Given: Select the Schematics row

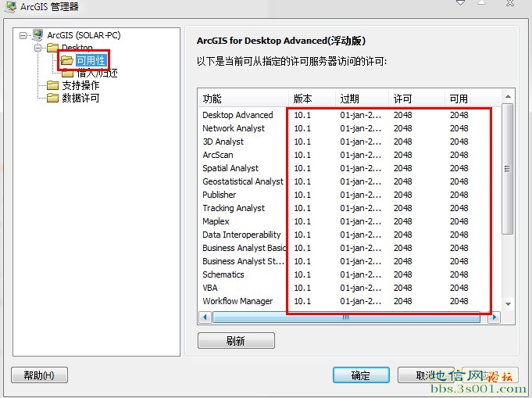Looking at the screenshot, I should pyautogui.click(x=349, y=274).
